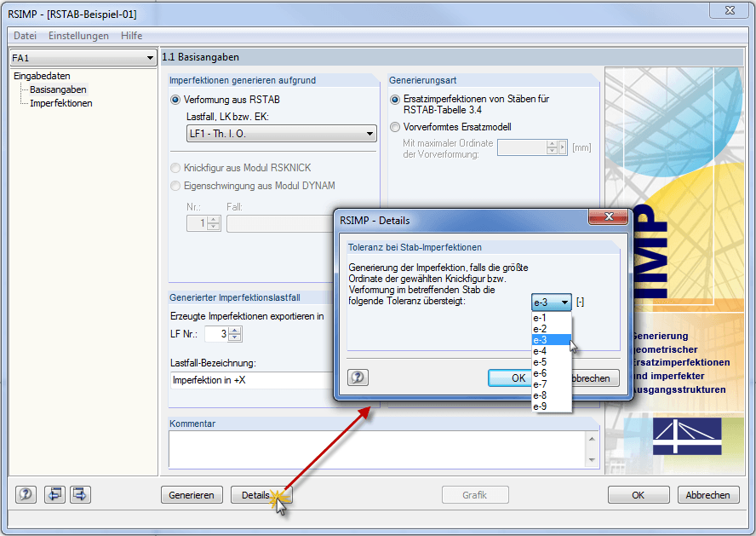Click the Generieren button
The width and height of the screenshot is (756, 536).
click(192, 495)
